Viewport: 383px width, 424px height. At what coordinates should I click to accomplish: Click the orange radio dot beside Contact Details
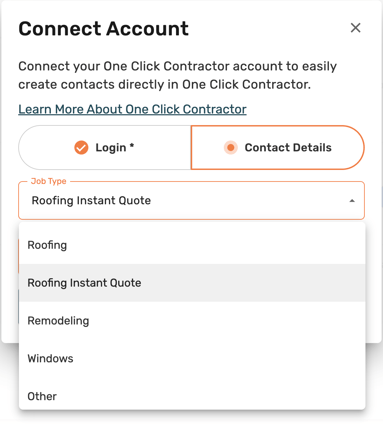click(x=231, y=147)
